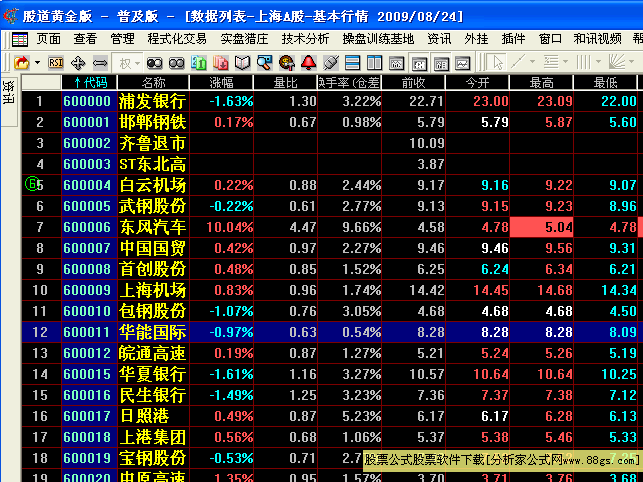Screen dimensions: 643x482
Task: Click the first binoculars search icon
Action: 155,63
